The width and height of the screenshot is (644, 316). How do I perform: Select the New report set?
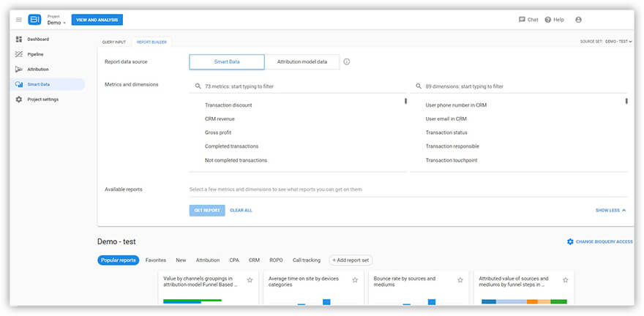pyautogui.click(x=181, y=260)
